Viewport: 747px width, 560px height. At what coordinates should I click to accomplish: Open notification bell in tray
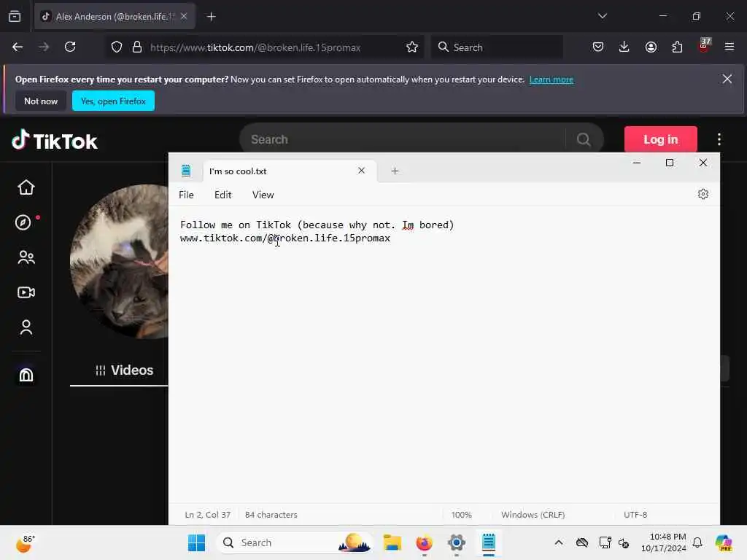pyautogui.click(x=697, y=542)
